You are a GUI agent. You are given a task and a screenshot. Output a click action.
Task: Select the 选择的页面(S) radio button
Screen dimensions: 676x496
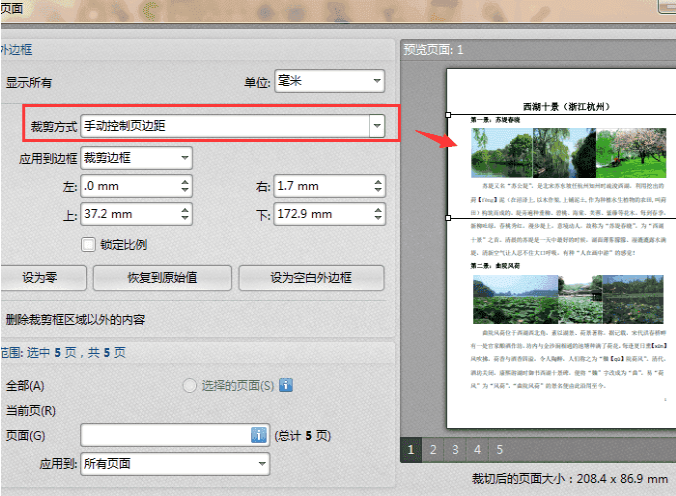point(190,385)
